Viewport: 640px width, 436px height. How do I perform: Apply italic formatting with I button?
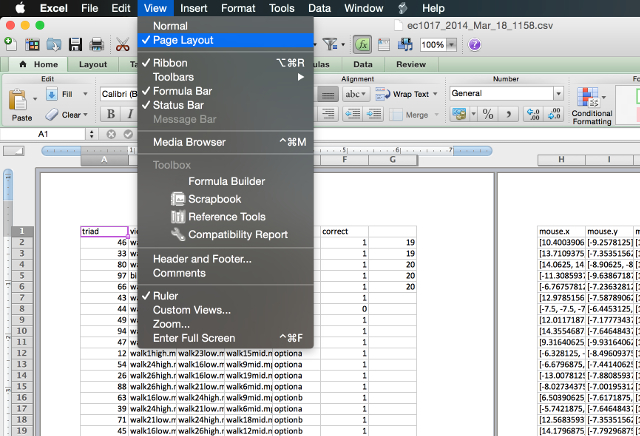[x=130, y=114]
